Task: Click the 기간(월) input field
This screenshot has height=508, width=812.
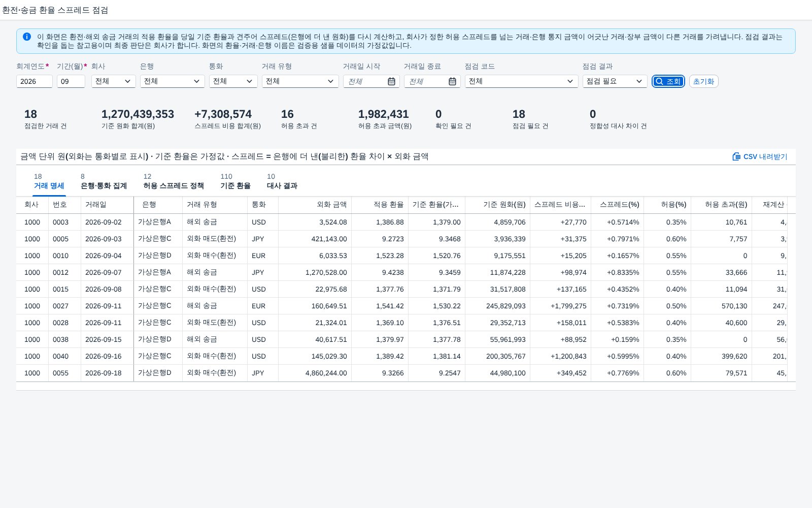Action: point(71,81)
